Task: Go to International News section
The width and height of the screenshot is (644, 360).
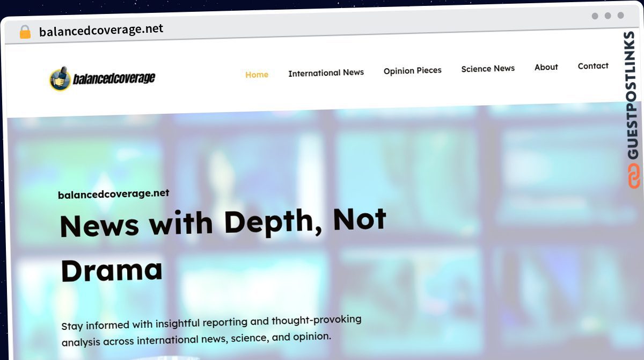Action: pos(326,73)
